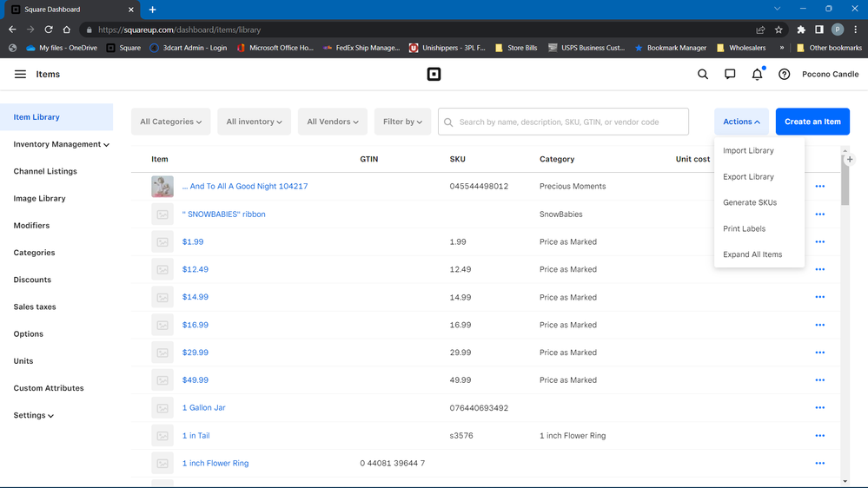
Task: Click the Square logo in the header
Action: 434,75
